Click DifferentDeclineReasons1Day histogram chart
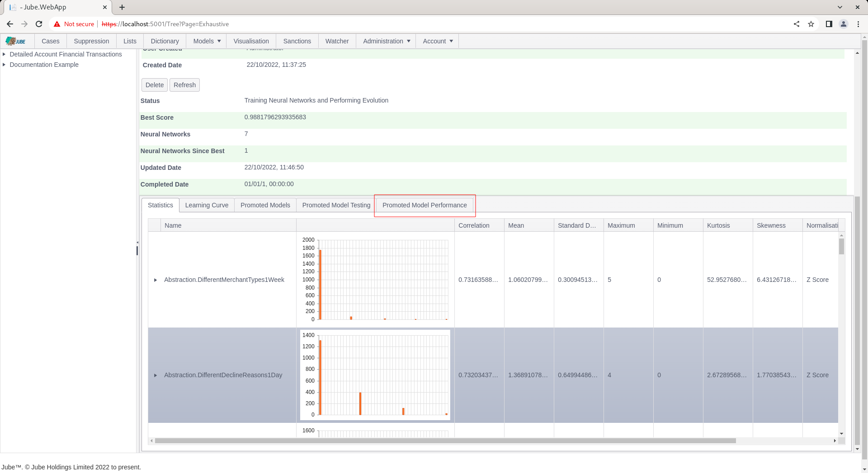The width and height of the screenshot is (868, 473). pyautogui.click(x=375, y=375)
